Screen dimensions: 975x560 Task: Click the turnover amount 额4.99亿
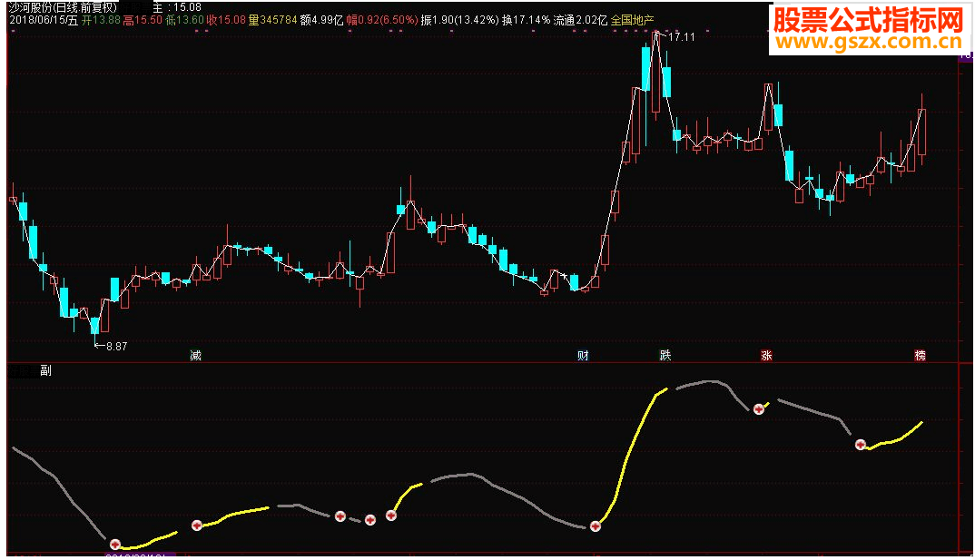(x=321, y=20)
